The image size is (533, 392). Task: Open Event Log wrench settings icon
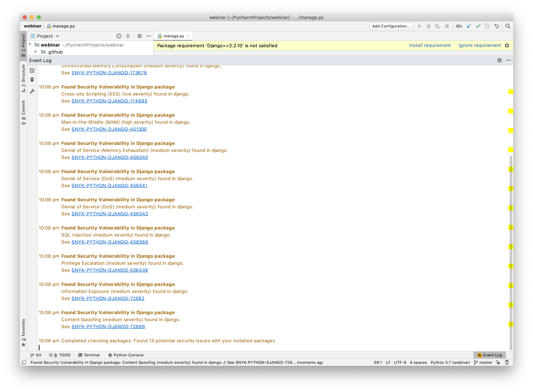coord(32,91)
